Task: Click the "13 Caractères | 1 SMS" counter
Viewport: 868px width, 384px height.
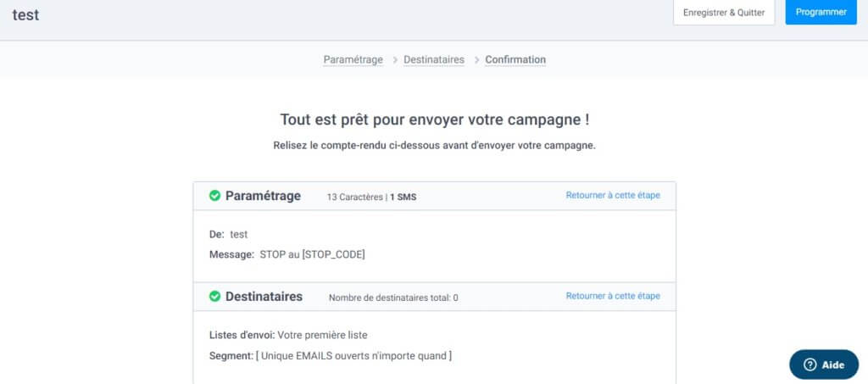Action: click(x=371, y=197)
